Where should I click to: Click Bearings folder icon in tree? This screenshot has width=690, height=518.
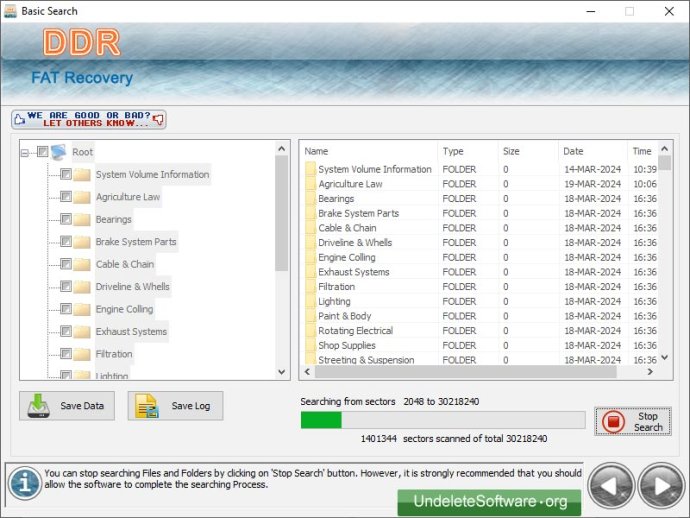coord(82,219)
